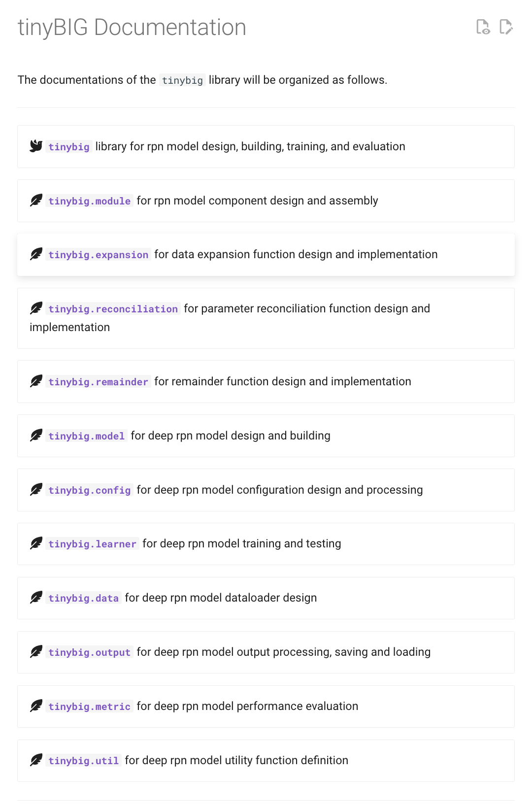Open the tinybig.metric link

90,707
